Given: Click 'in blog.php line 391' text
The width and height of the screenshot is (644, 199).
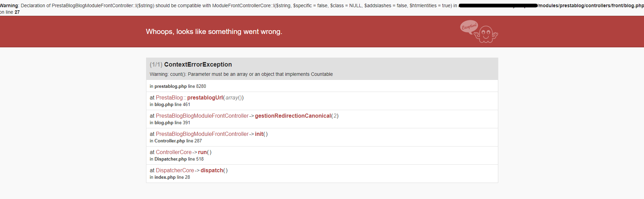Looking at the screenshot, I should tap(170, 123).
